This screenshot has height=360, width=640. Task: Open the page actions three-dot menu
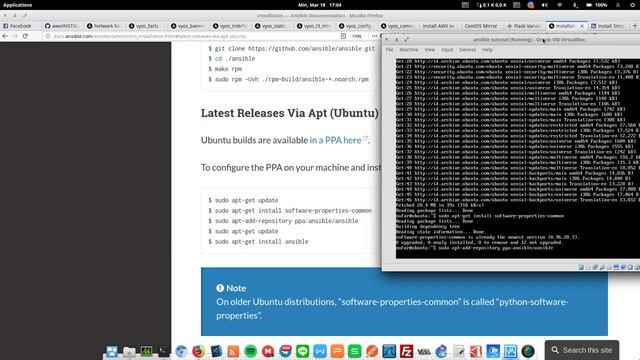374,36
